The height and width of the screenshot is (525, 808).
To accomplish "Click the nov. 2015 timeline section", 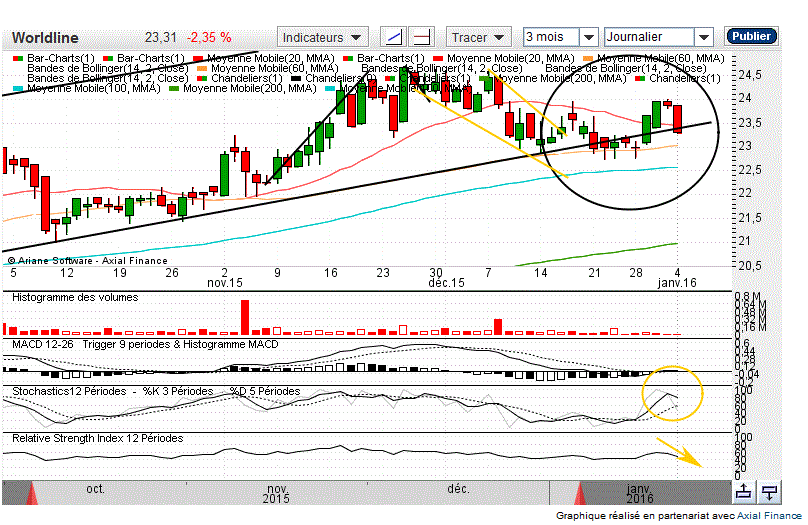I will pos(276,493).
